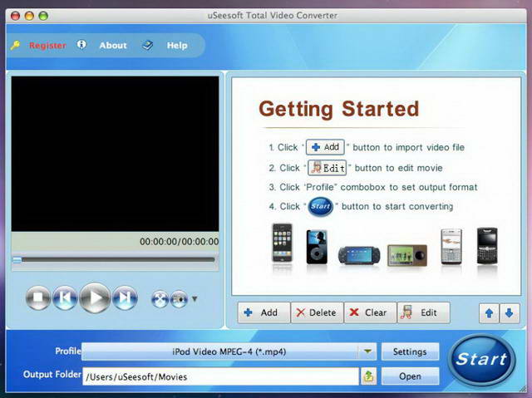Open the output folder

(410, 376)
